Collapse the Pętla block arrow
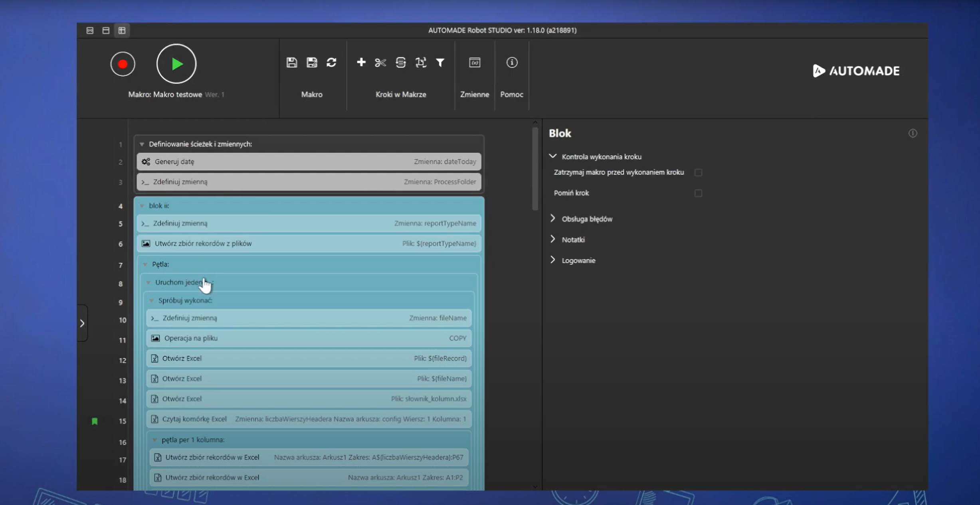Viewport: 980px width, 505px height. tap(145, 264)
